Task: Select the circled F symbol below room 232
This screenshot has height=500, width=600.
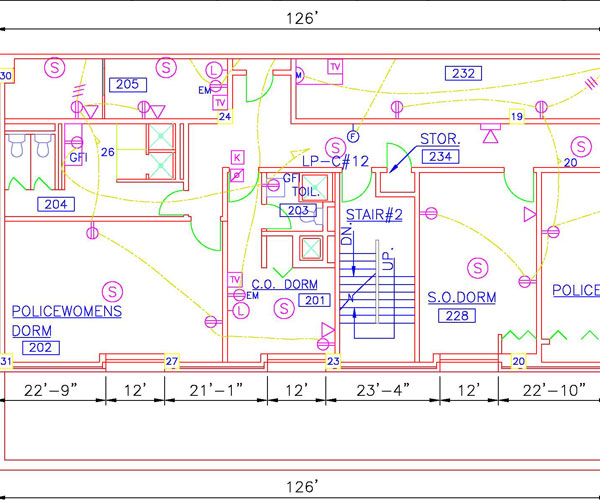Action: pos(353,137)
